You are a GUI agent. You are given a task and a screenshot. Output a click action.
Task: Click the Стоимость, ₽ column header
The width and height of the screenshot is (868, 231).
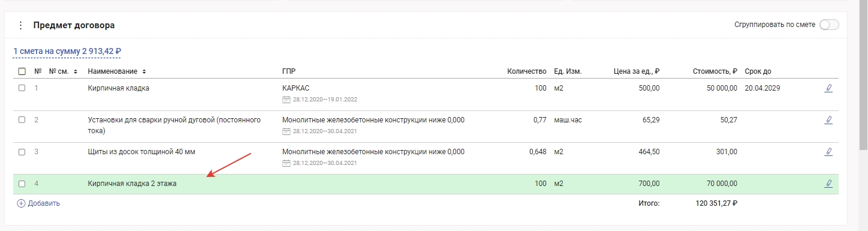[715, 71]
